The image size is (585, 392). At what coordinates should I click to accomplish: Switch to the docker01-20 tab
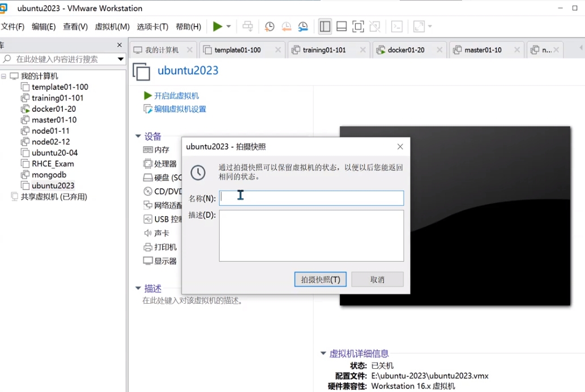pyautogui.click(x=405, y=50)
